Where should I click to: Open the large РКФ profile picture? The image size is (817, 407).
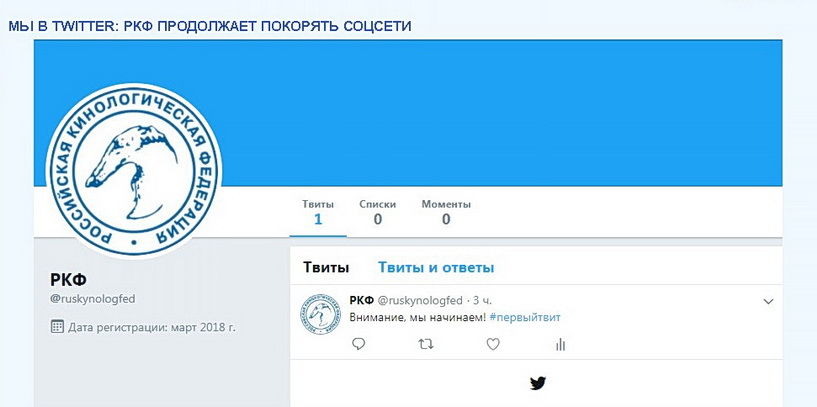tap(134, 171)
